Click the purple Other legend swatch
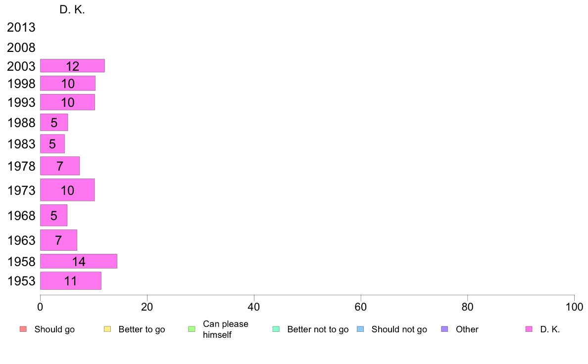The width and height of the screenshot is (588, 364). [x=444, y=329]
